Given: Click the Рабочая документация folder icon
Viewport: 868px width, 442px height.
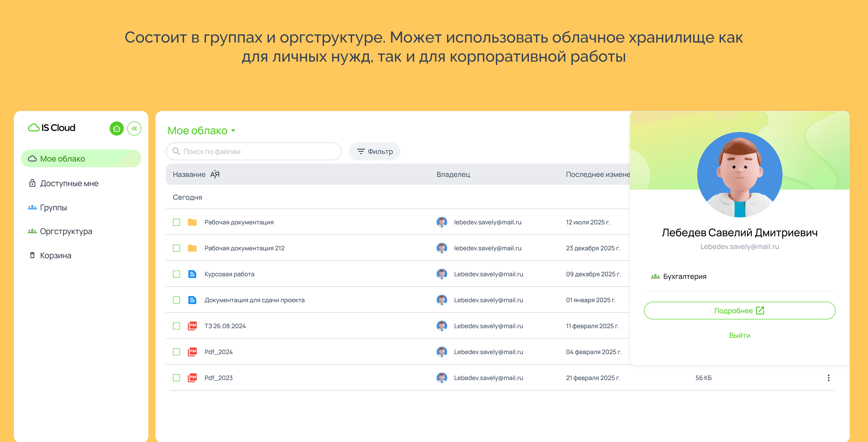Looking at the screenshot, I should (x=192, y=222).
